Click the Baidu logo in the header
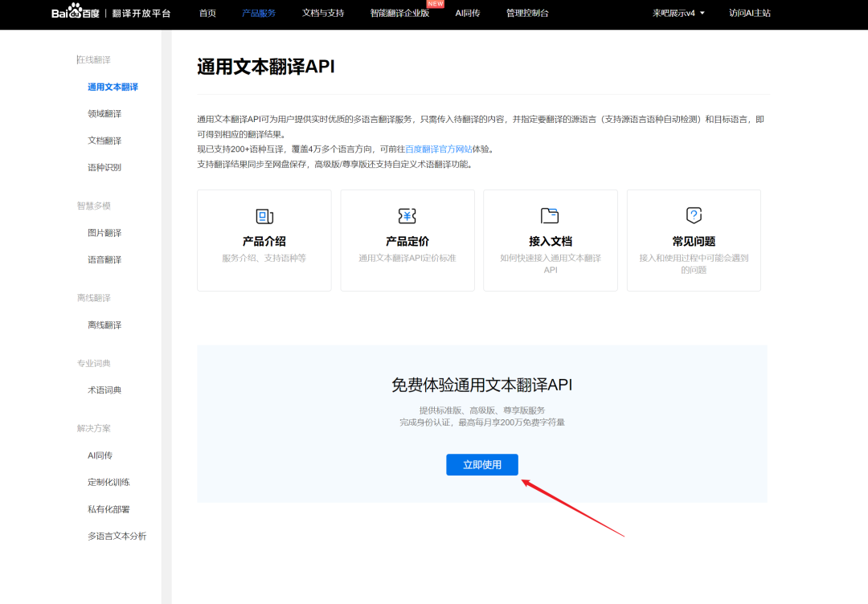This screenshot has width=868, height=604. point(76,11)
